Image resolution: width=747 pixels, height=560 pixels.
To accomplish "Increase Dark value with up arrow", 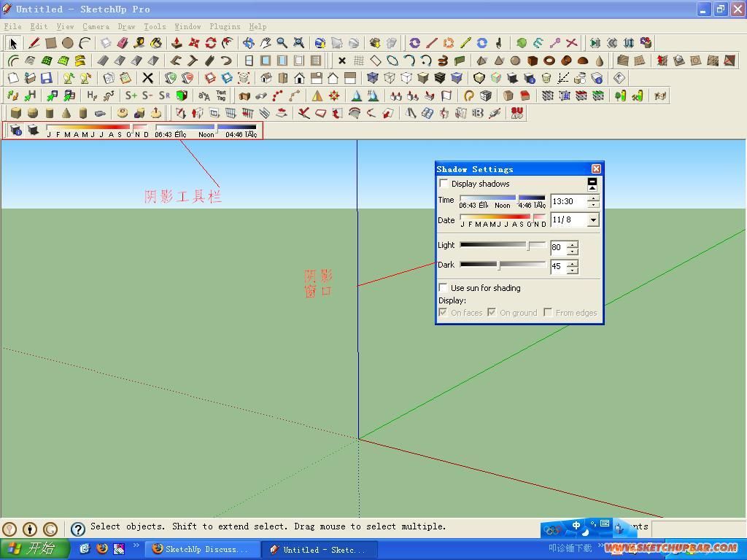I will (x=573, y=262).
